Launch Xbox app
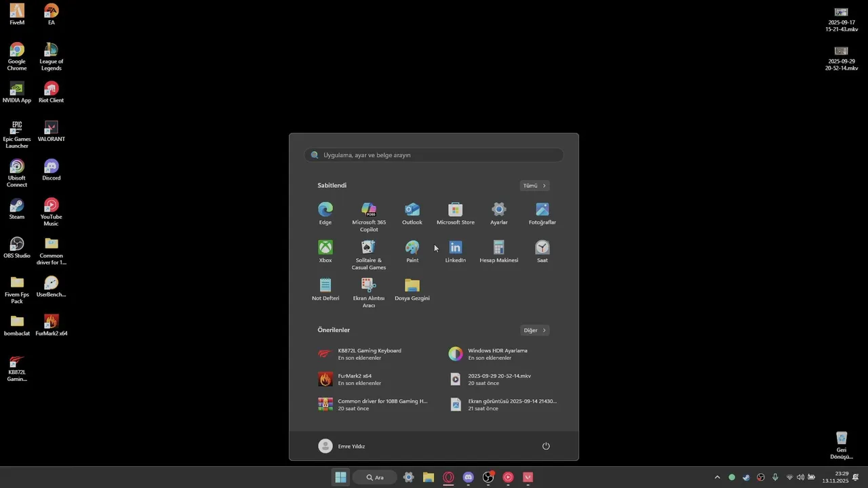This screenshot has height=488, width=868. [x=325, y=251]
